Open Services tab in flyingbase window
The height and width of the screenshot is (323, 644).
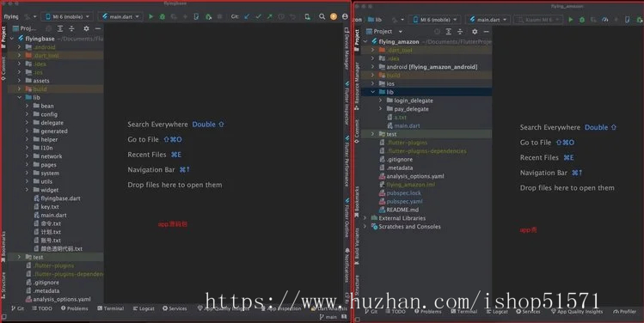175,308
